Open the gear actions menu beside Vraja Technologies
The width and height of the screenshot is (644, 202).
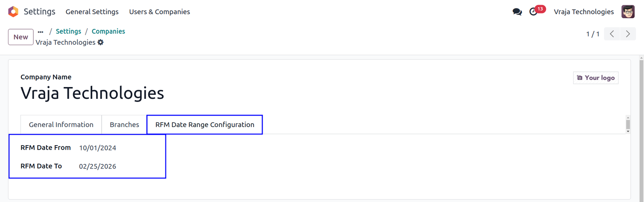(101, 42)
